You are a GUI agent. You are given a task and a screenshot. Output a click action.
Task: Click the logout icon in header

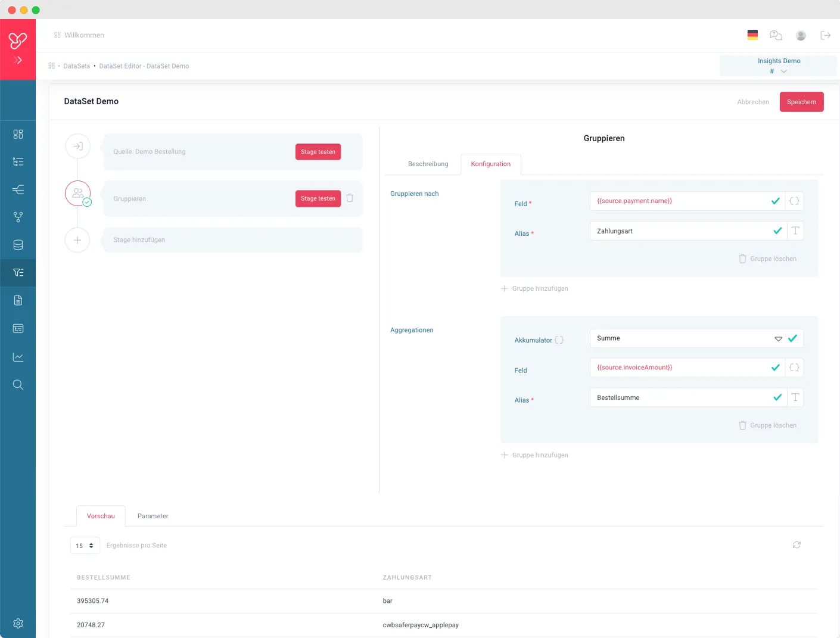(826, 35)
